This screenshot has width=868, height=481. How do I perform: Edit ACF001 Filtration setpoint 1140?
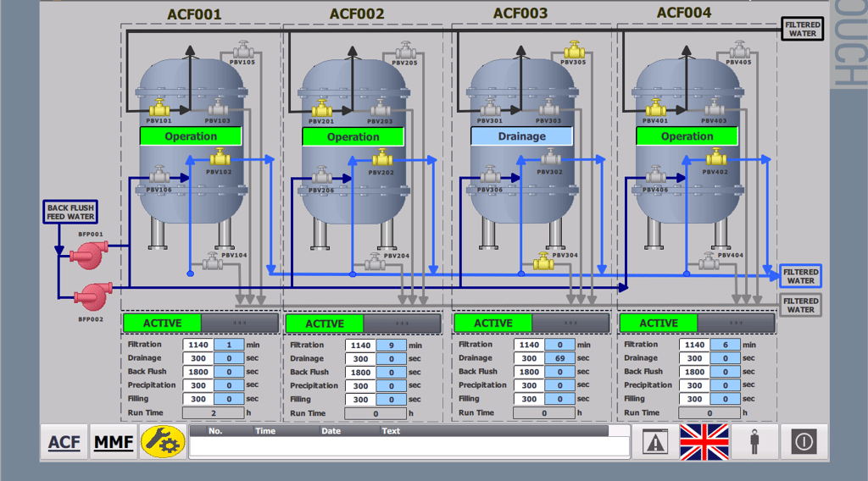coord(198,345)
